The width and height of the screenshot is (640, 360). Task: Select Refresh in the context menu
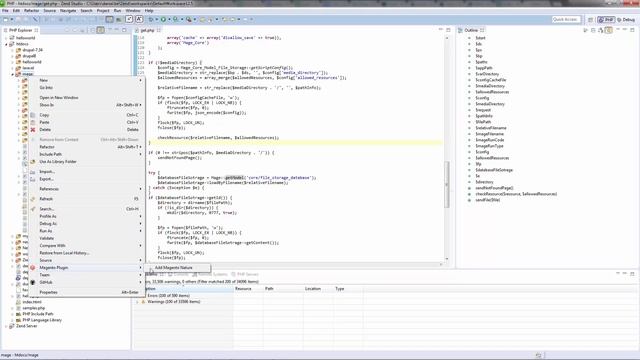click(87, 199)
